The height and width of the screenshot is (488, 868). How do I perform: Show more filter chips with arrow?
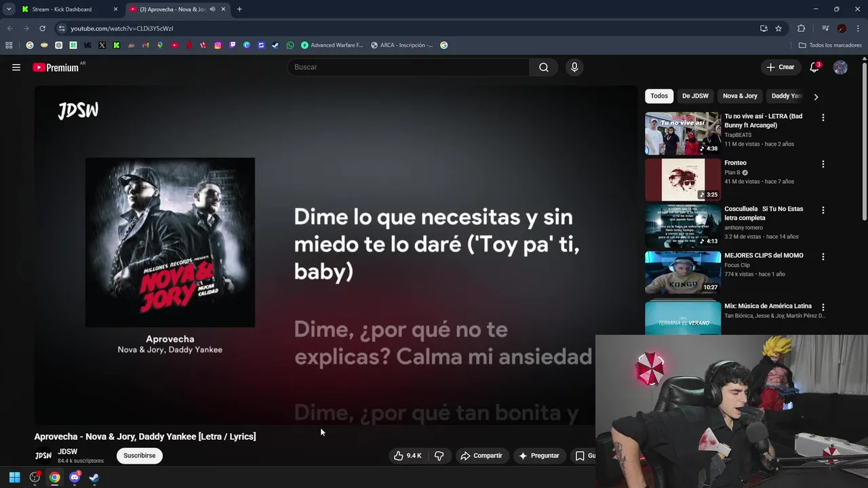[816, 96]
